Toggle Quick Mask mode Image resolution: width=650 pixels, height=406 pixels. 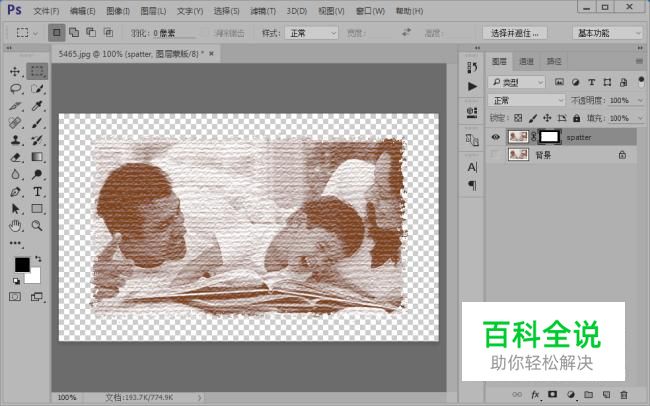[15, 297]
